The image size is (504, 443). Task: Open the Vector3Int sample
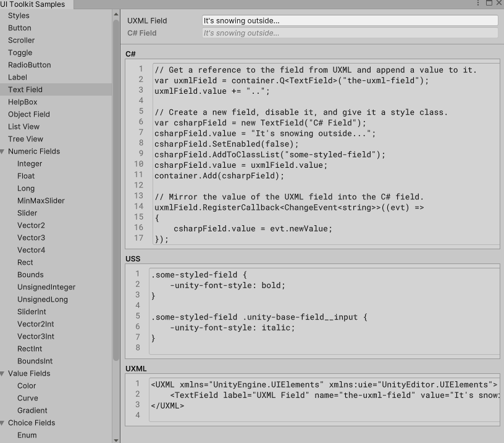pyautogui.click(x=36, y=336)
